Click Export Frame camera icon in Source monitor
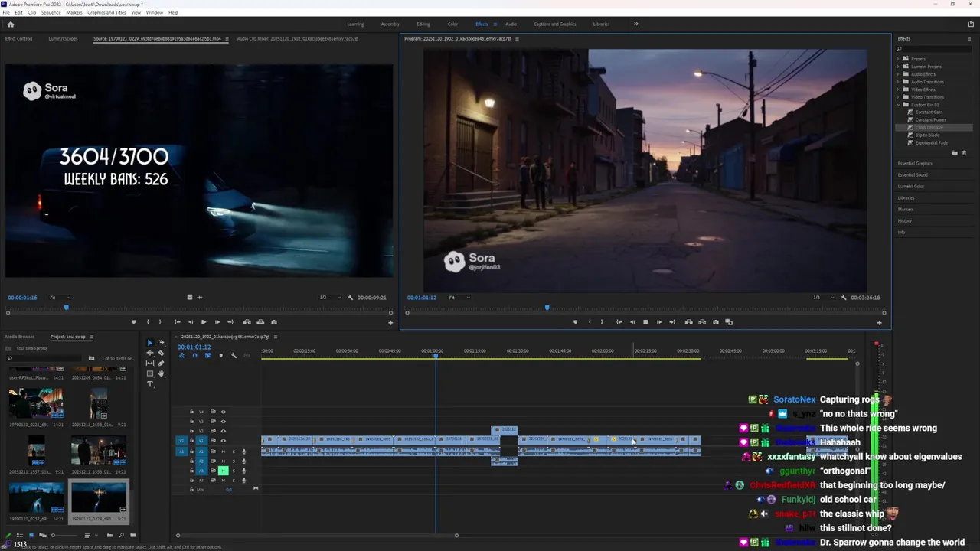Screen dimensions: 980x551 click(x=274, y=322)
